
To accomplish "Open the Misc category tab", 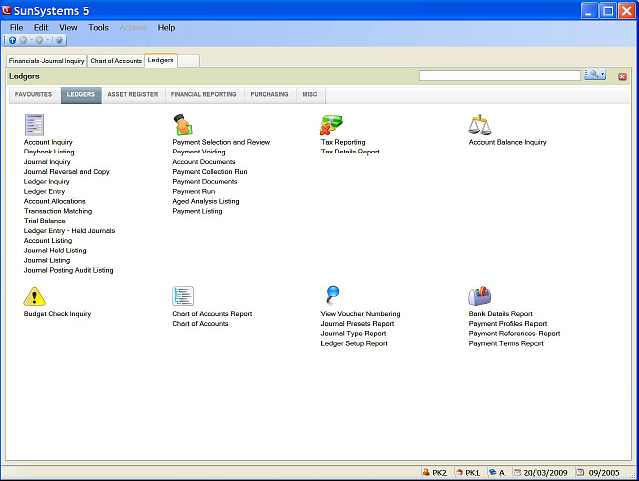I will pyautogui.click(x=310, y=94).
